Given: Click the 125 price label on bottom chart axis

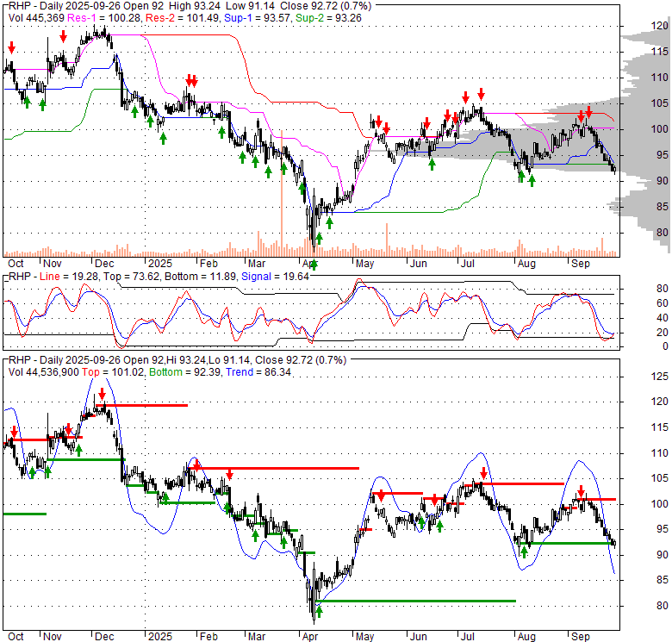Looking at the screenshot, I should (x=660, y=377).
